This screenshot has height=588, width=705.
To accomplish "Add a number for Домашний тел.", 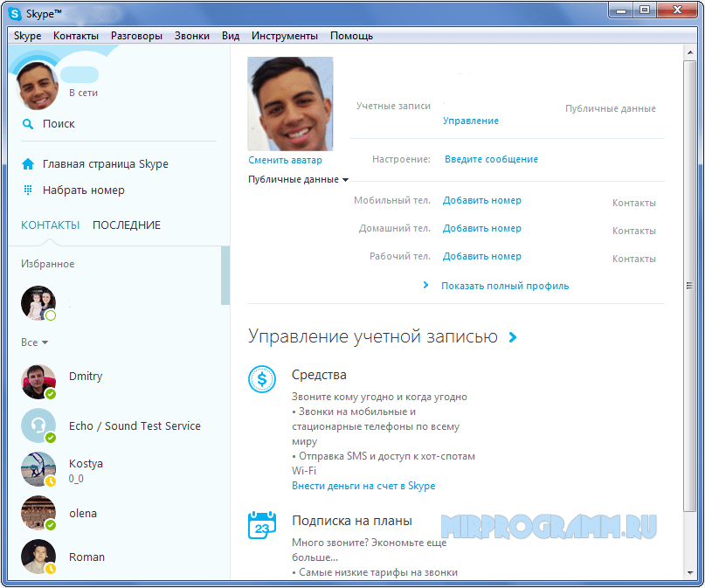I will point(482,228).
